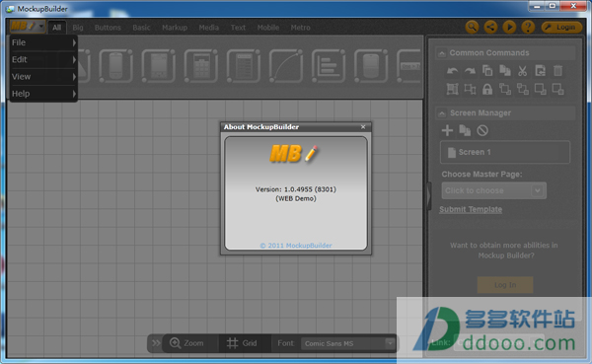Click the Send to Back icon
The width and height of the screenshot is (592, 364).
523,89
